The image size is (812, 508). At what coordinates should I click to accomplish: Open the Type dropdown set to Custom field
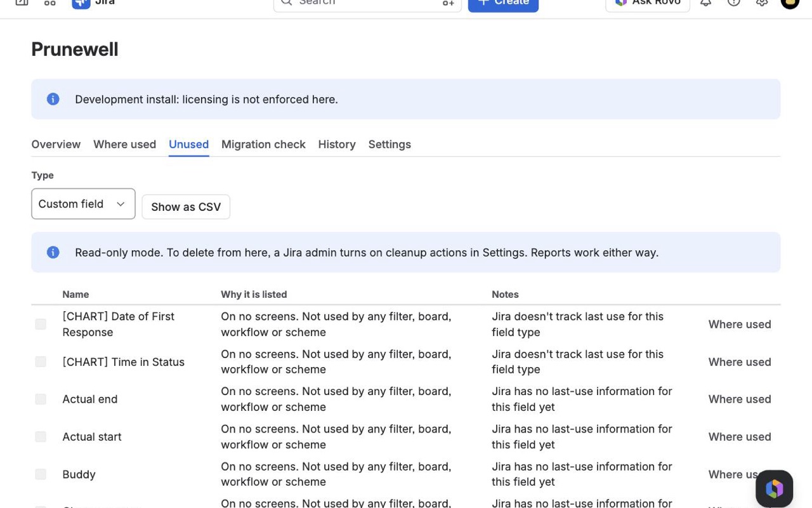click(83, 204)
